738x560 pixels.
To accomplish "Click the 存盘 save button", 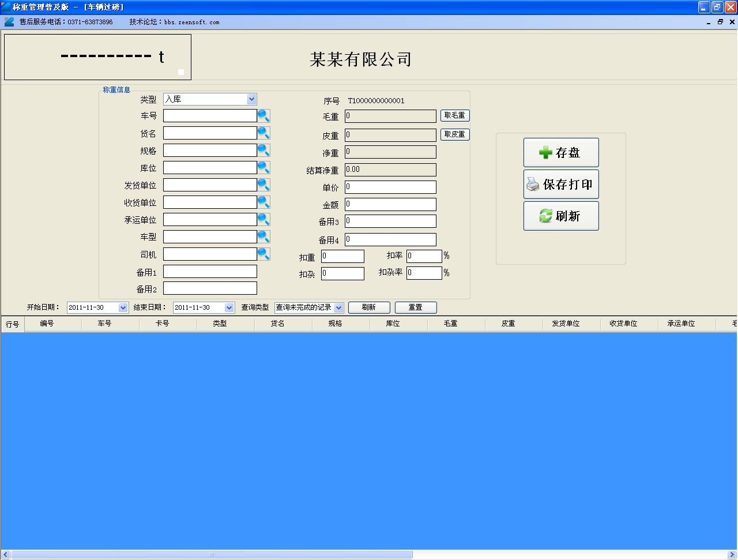I will click(561, 152).
